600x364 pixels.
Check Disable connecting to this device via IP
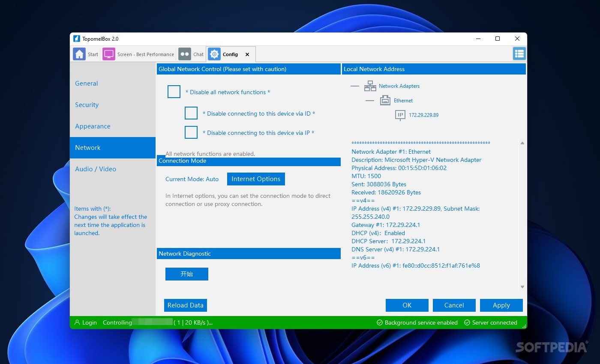point(191,132)
